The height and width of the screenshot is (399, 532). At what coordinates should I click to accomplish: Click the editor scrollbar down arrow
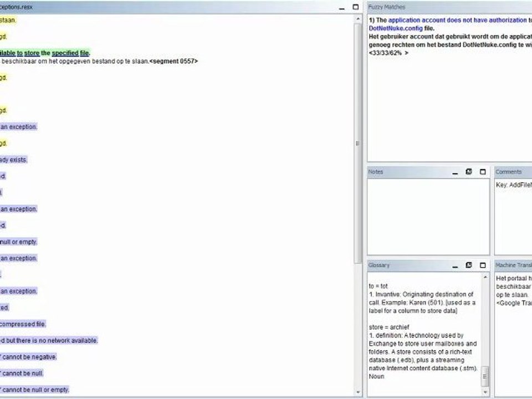coord(358,392)
